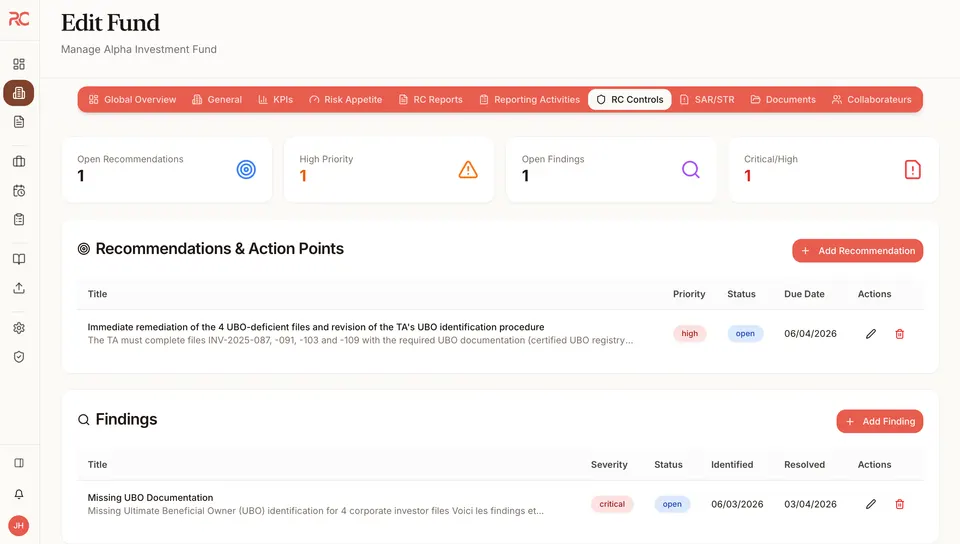
Task: Click the Severity column header
Action: [609, 464]
